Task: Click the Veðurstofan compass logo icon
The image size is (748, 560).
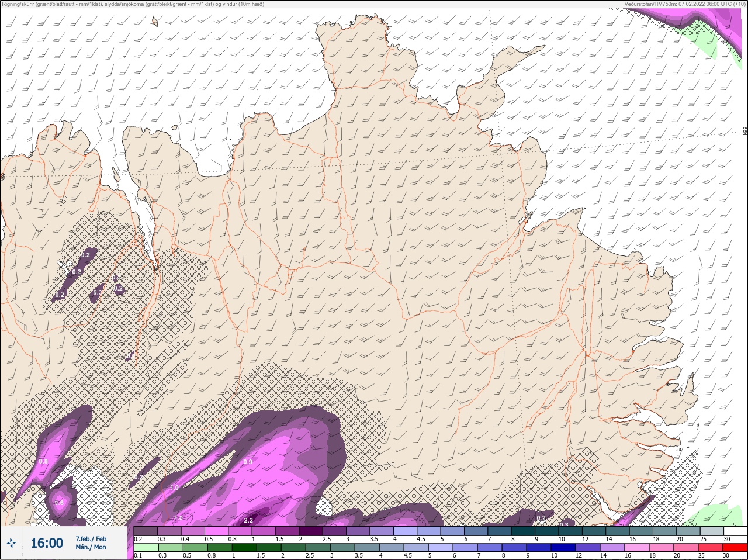Action: point(11,543)
